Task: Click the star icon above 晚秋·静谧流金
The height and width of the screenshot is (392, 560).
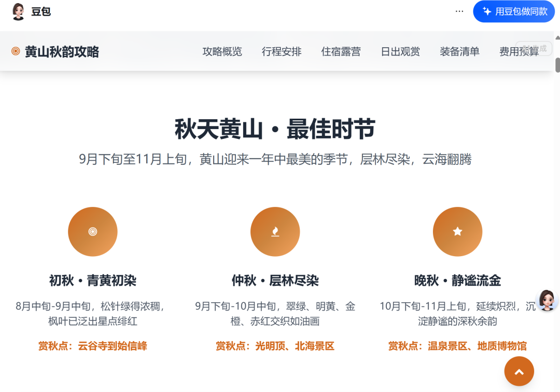Action: click(457, 231)
